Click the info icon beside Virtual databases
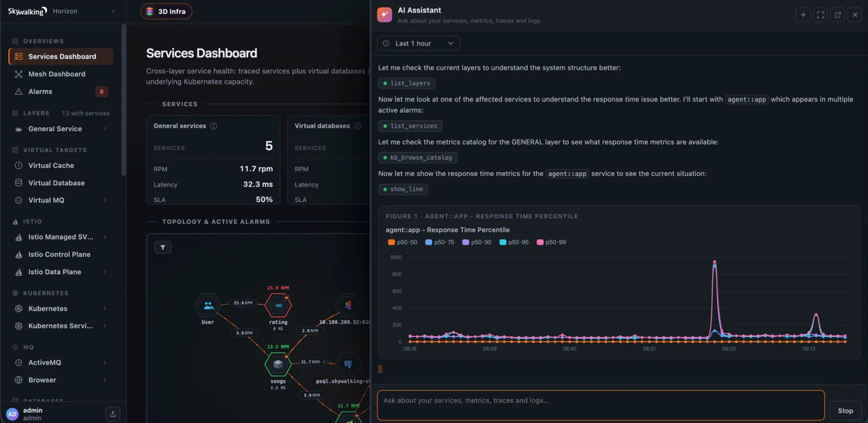Screen dimensions: 868x423 pos(358,126)
